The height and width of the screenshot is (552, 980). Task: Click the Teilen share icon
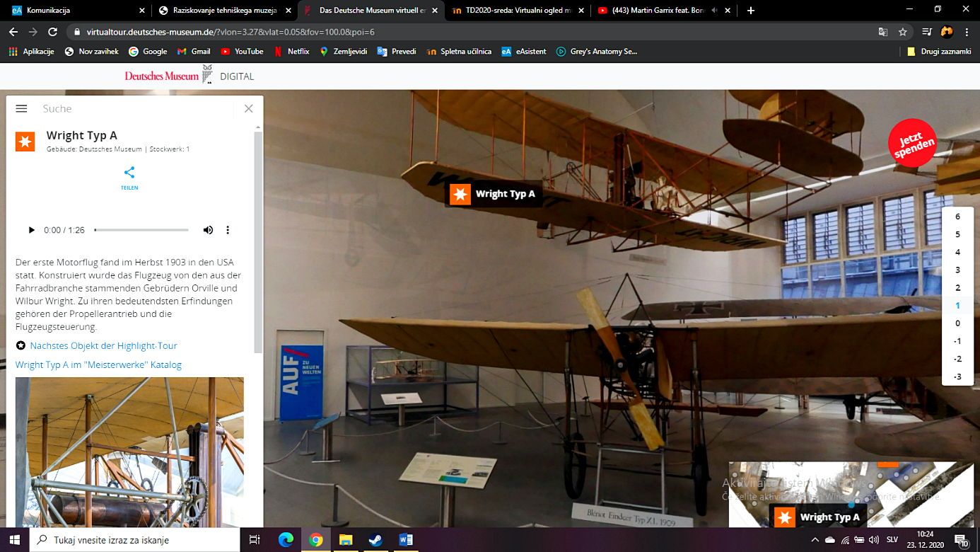129,173
